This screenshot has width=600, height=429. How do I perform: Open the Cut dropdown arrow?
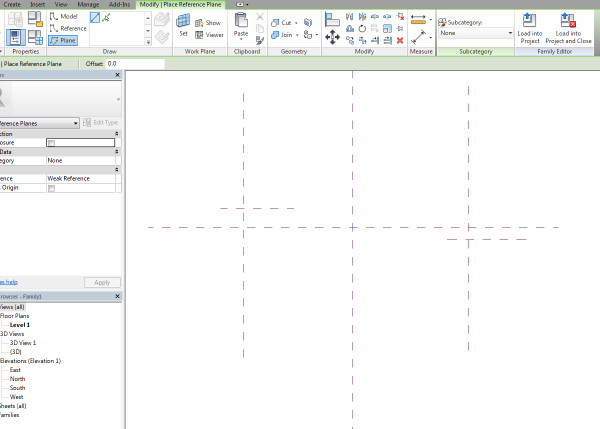point(296,23)
